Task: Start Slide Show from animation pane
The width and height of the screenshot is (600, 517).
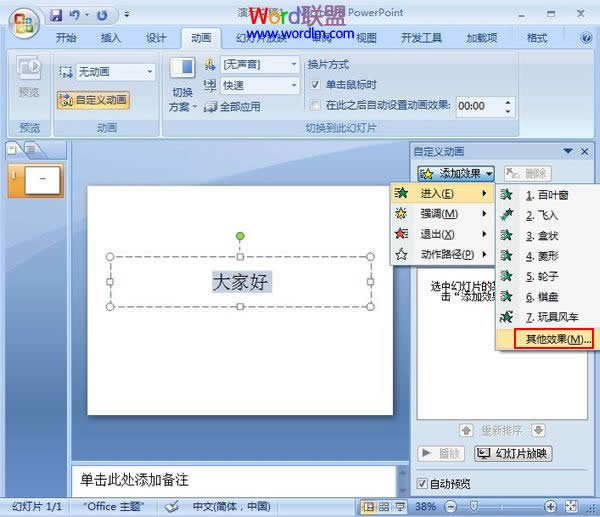Action: (513, 454)
